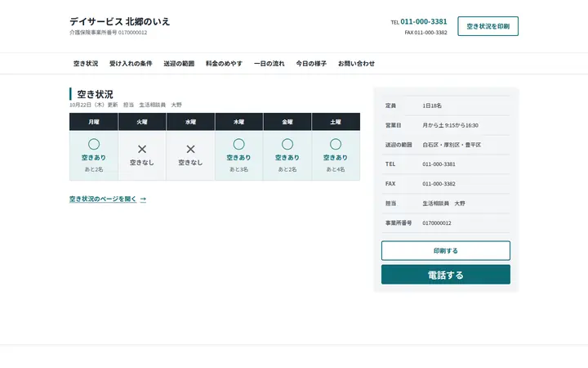588x368 pixels.
Task: Click the 月曜 column header
Action: 94,122
